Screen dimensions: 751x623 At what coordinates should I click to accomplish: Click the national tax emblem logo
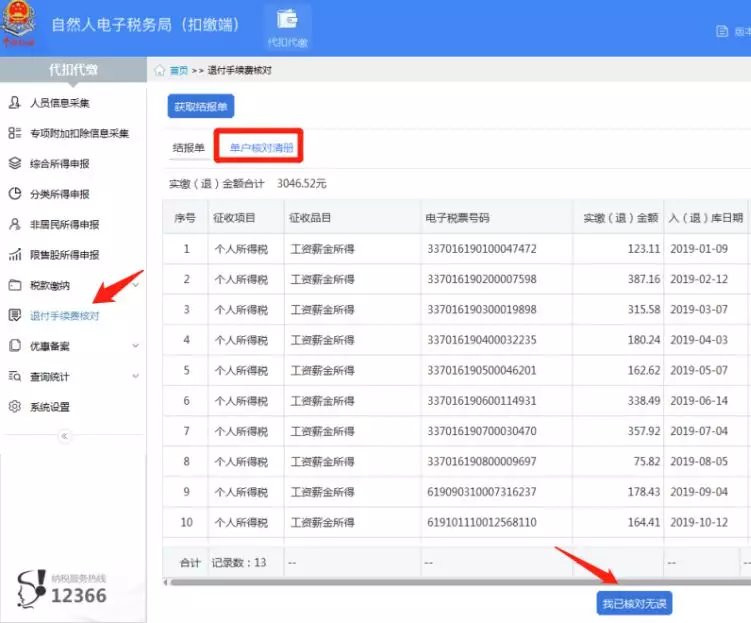point(18,23)
